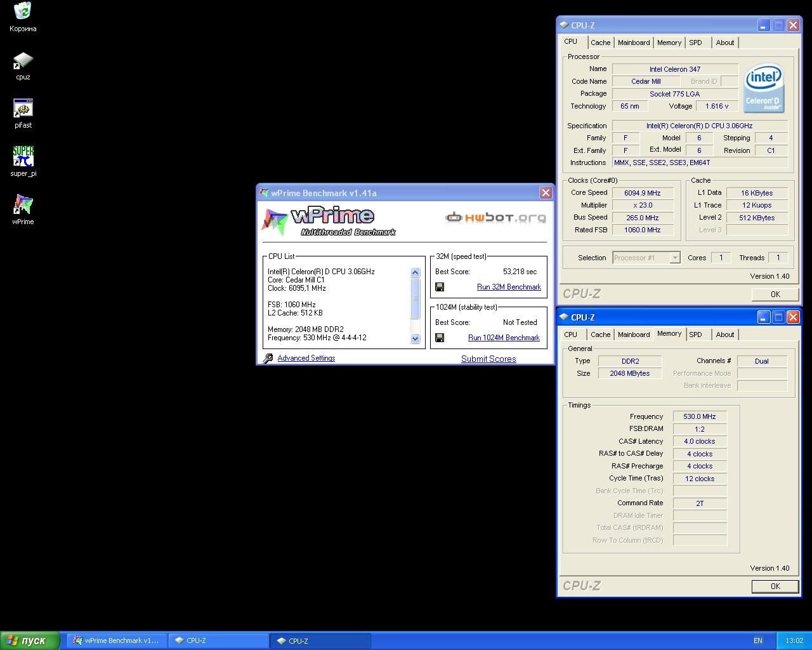Viewport: 812px width, 650px height.
Task: Click the Rated FSB value 1060.0 MHz
Action: tap(643, 230)
